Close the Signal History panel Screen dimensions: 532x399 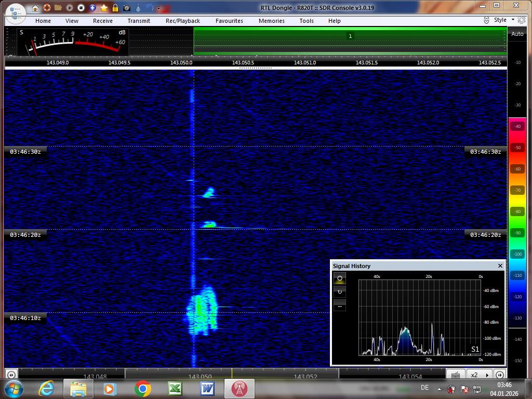[500, 265]
